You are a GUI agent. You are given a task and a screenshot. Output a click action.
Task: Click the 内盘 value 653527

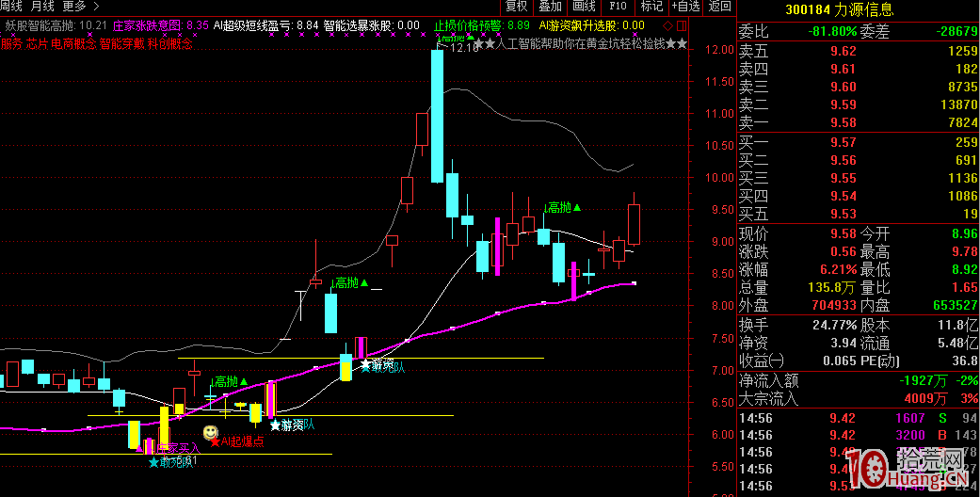954,305
